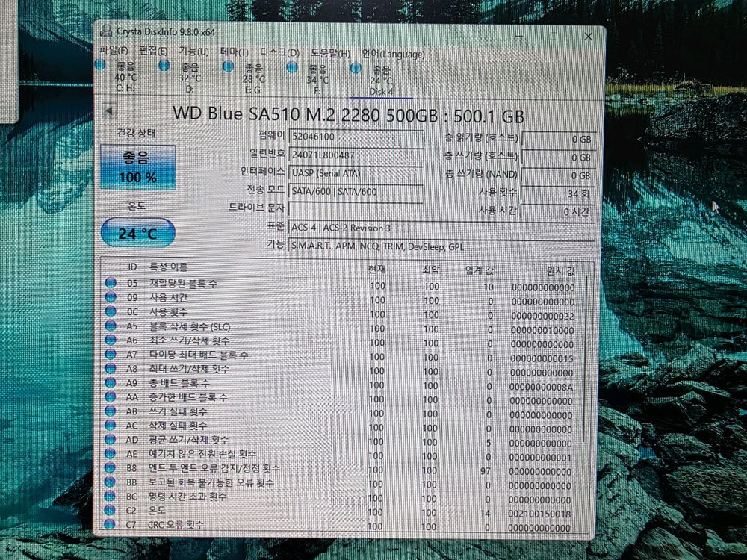The width and height of the screenshot is (747, 560).
Task: Click the CrystalDiskInfo logo in the title bar
Action: coord(106,34)
